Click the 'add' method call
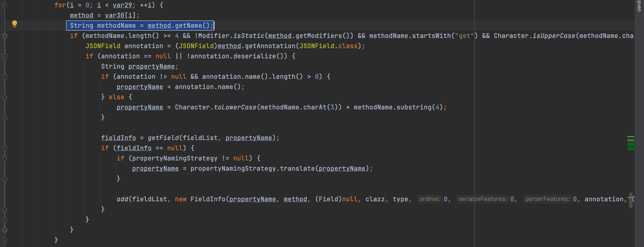The height and width of the screenshot is (247, 644). pos(122,199)
